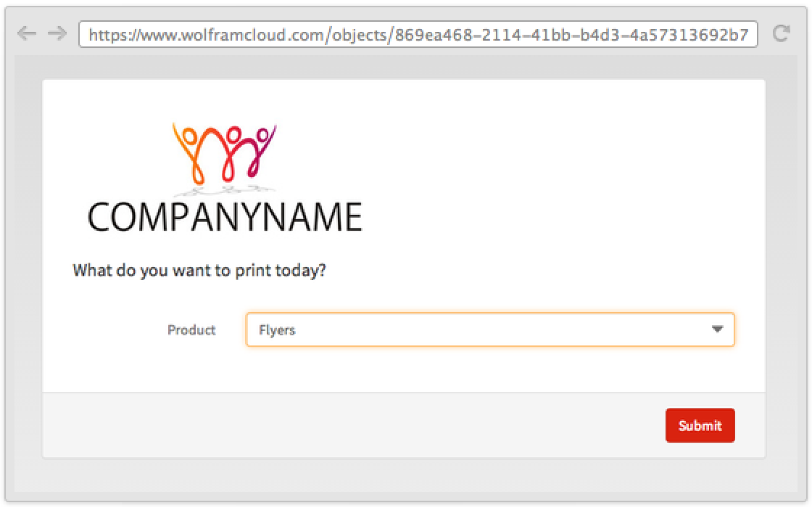Image resolution: width=812 pixels, height=508 pixels.
Task: Click the object ID in the URL
Action: click(x=573, y=34)
